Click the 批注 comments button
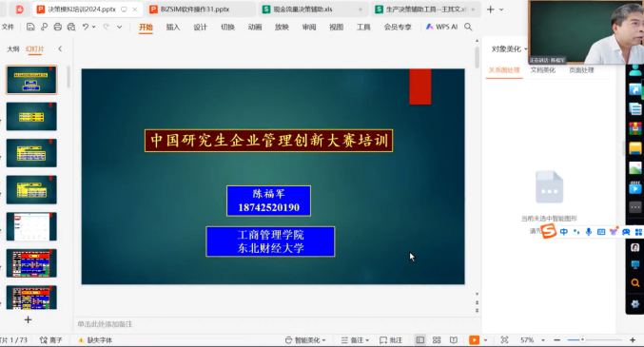The width and height of the screenshot is (644, 347). [x=391, y=340]
